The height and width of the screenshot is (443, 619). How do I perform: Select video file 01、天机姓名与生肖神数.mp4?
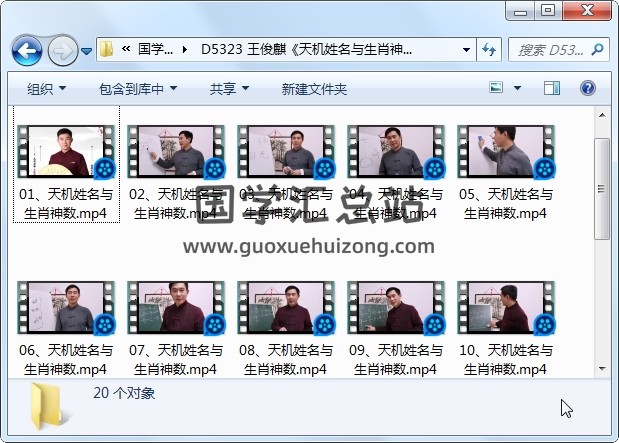click(66, 152)
